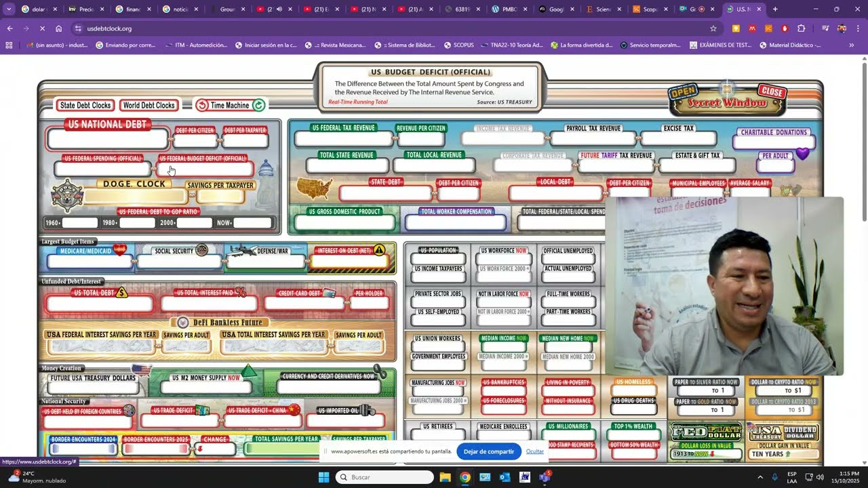This screenshot has height=488, width=868.
Task: Click INTEREST ON DEBT (NET) label
Action: (344, 251)
